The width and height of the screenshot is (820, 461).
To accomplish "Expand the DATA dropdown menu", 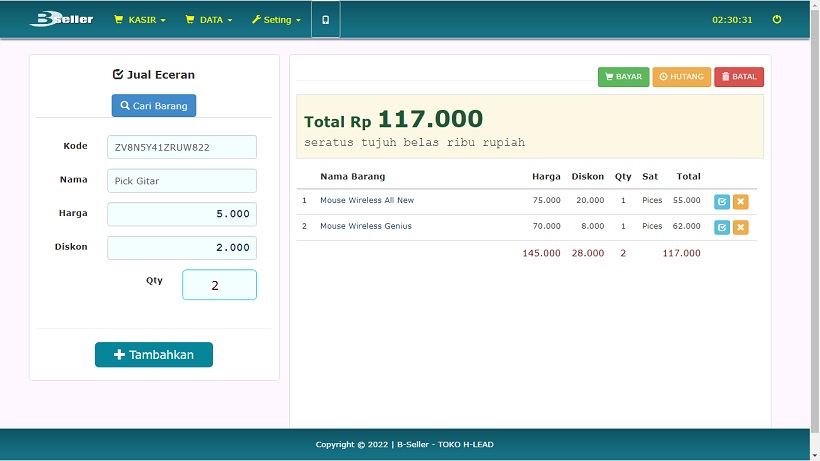I will pyautogui.click(x=209, y=20).
